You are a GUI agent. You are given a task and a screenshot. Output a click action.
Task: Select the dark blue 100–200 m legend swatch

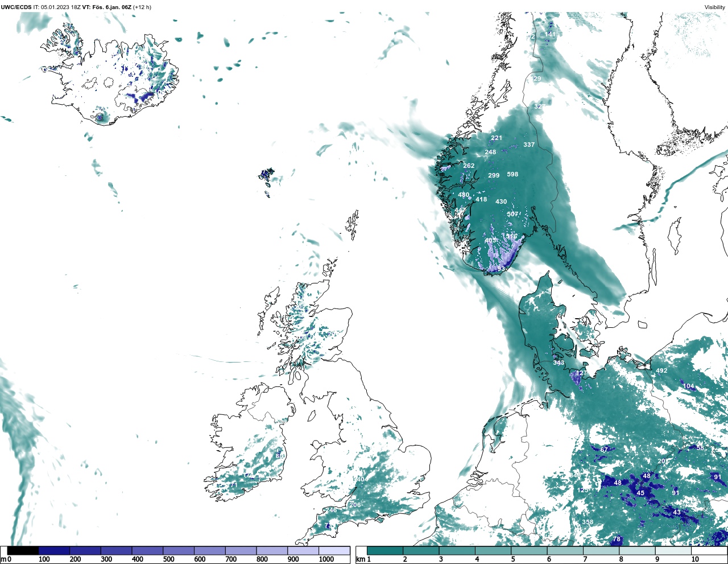[x=54, y=551]
